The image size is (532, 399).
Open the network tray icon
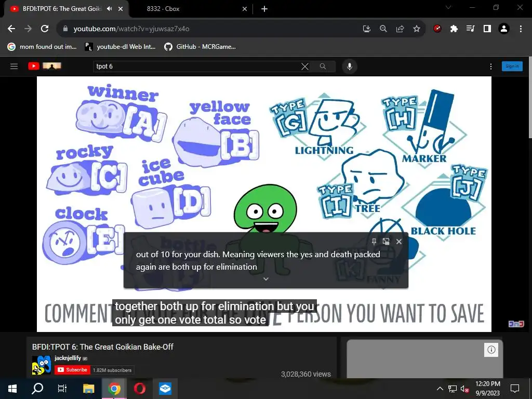pyautogui.click(x=453, y=389)
